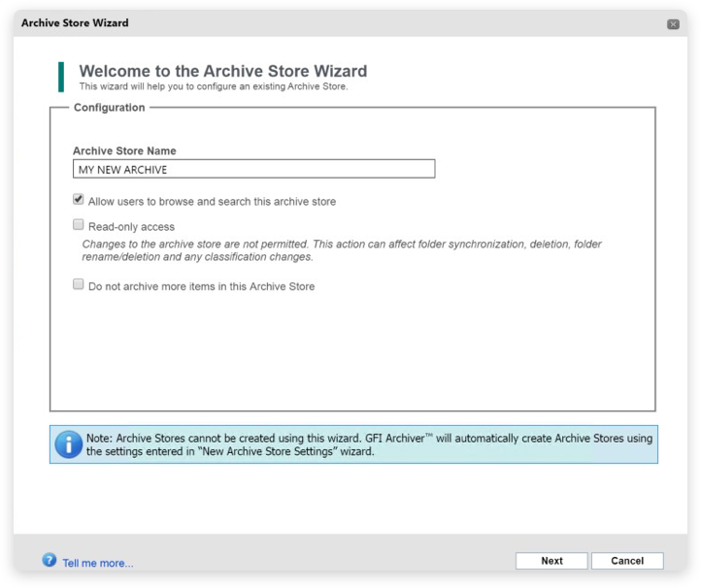Uncheck Allow users to browse and search checkbox

pos(79,200)
